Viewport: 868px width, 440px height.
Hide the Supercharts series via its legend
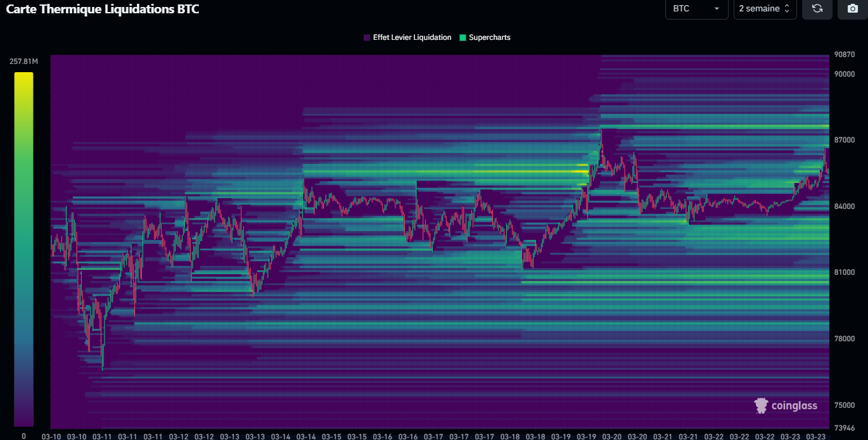point(485,37)
